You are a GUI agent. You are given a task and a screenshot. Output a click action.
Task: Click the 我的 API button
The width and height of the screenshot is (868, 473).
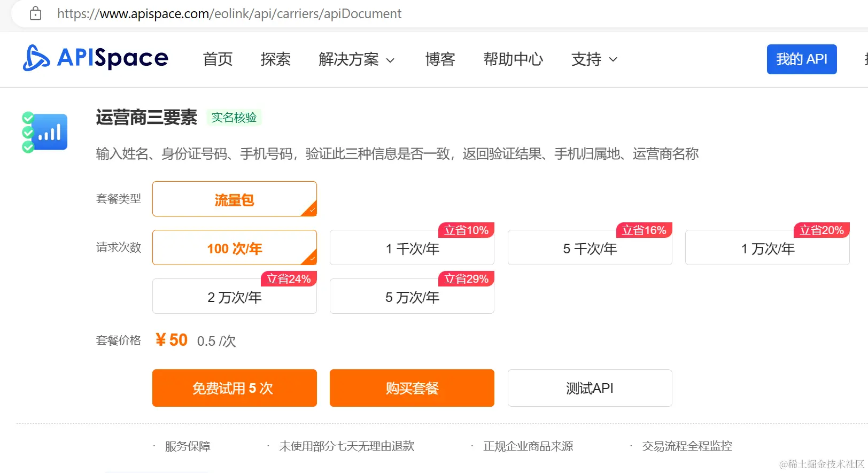(802, 59)
